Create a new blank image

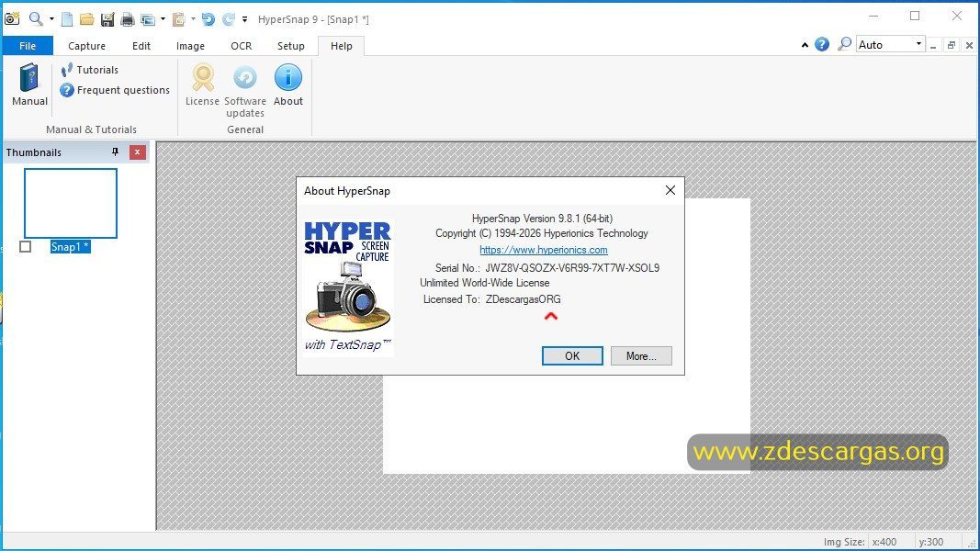point(67,19)
